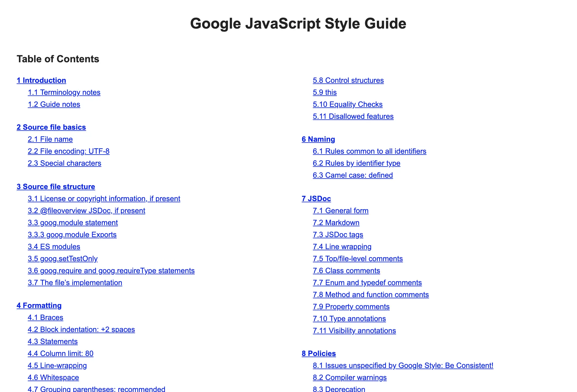This screenshot has width=577, height=392.
Task: Click the 5.9 this link
Action: (x=325, y=92)
